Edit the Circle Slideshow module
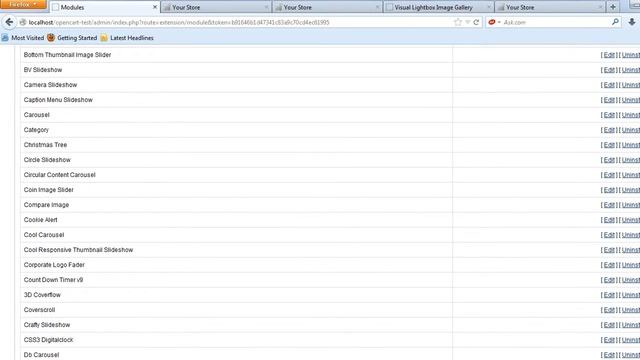The width and height of the screenshot is (640, 360). pyautogui.click(x=609, y=160)
